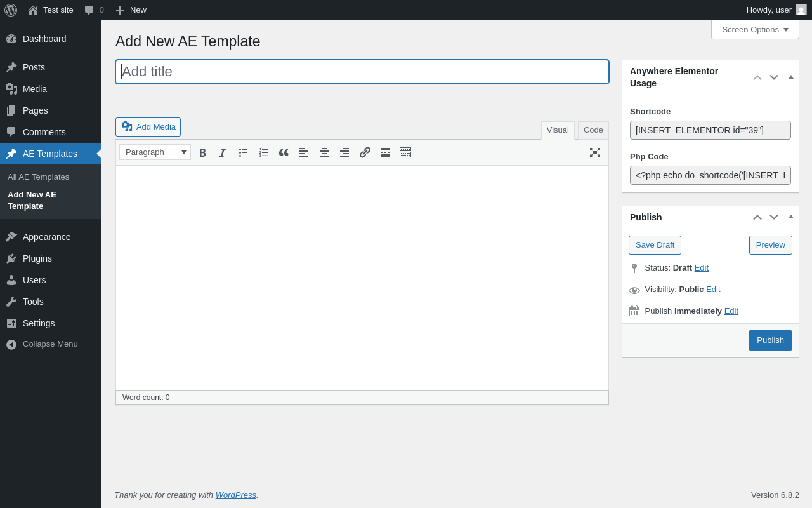Align text center

(324, 152)
